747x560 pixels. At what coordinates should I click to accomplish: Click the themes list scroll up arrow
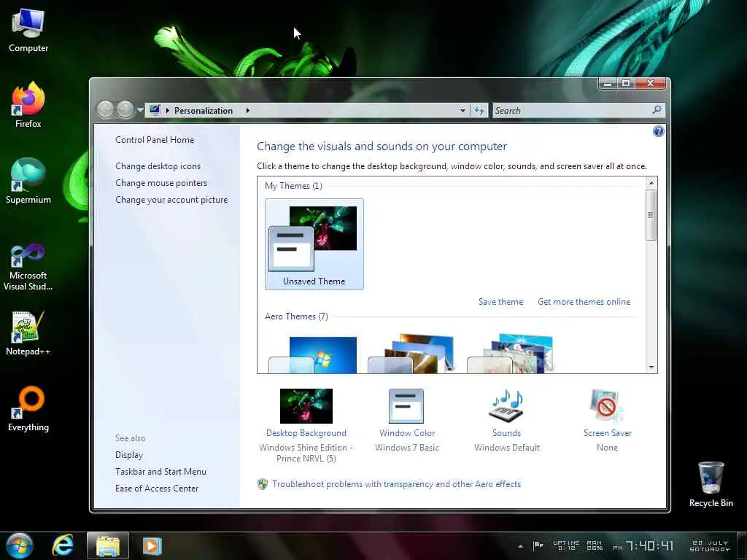point(651,183)
